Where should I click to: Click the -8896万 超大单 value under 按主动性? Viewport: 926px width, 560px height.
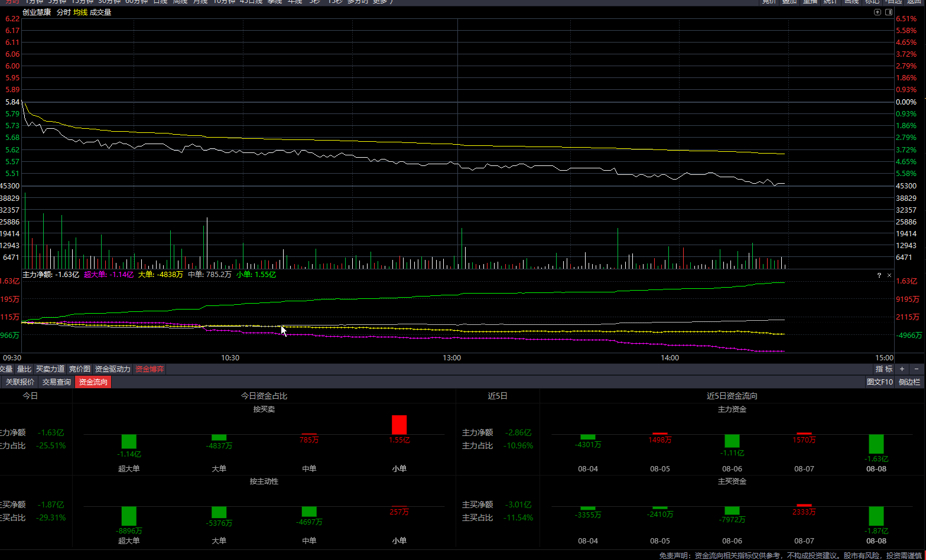[x=129, y=531]
